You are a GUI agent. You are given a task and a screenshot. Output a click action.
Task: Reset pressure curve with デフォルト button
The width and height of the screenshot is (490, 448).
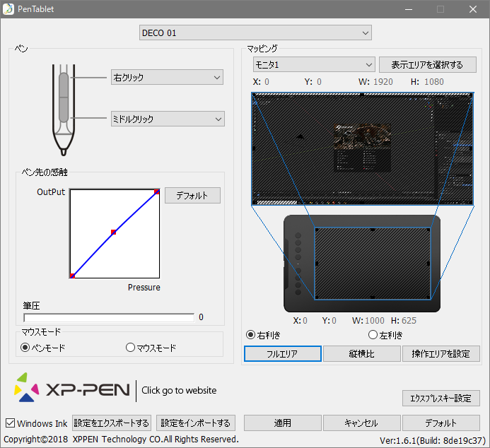click(x=192, y=196)
